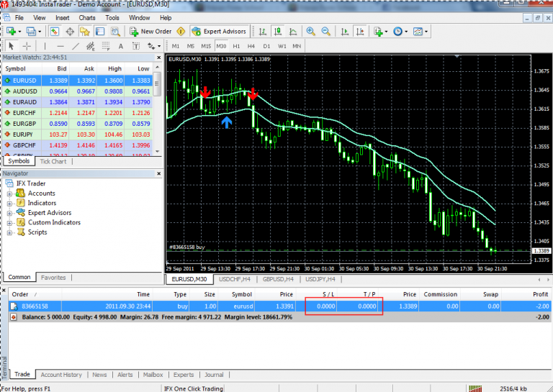Open the Charts menu
Screen dimensions: 553x392
pos(86,17)
